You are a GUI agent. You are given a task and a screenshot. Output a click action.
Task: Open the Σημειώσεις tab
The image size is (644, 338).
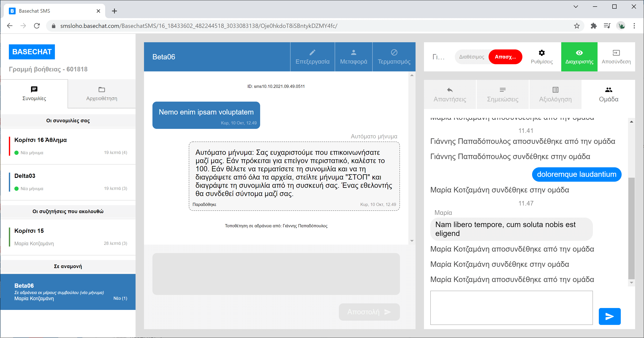(x=503, y=94)
